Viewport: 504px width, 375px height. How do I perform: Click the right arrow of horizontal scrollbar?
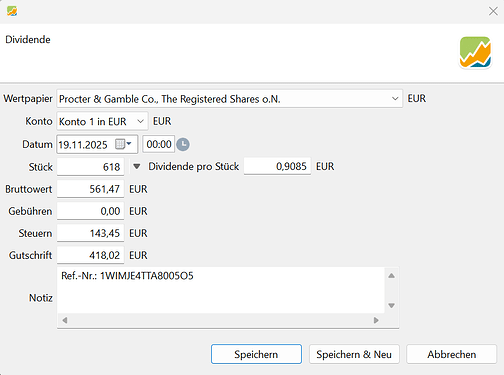376,320
